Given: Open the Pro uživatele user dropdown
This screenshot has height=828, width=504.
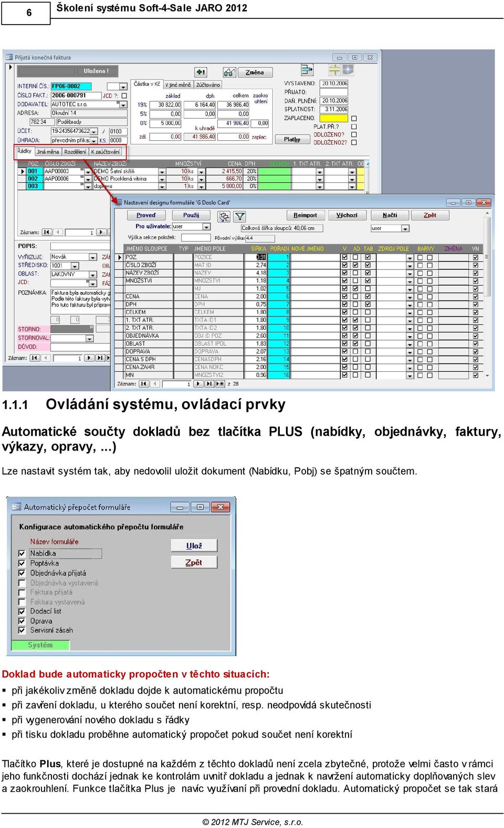Looking at the screenshot, I should tap(206, 227).
